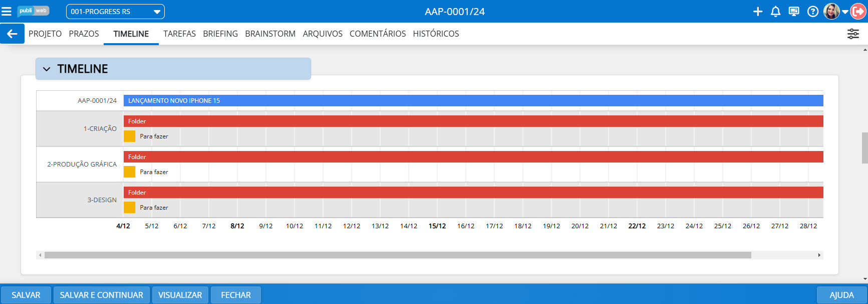Click the 28/12 date label
This screenshot has height=304, width=868.
[808, 226]
